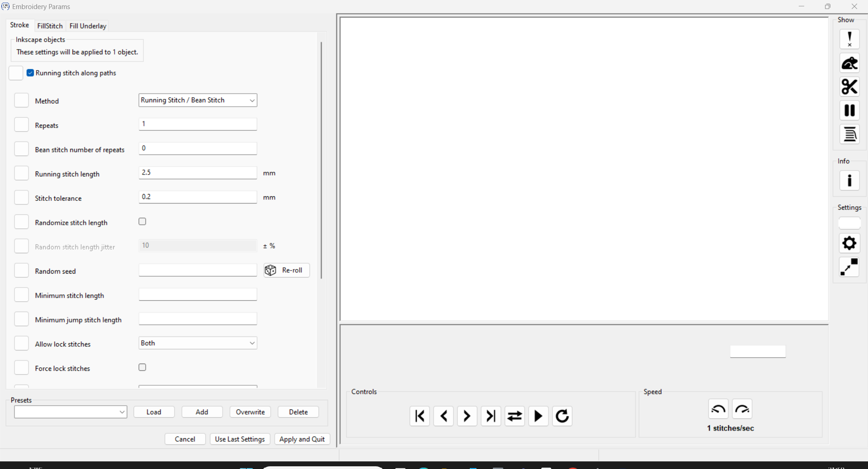Click the diagonal arrow squares icon under Settings

849,267
